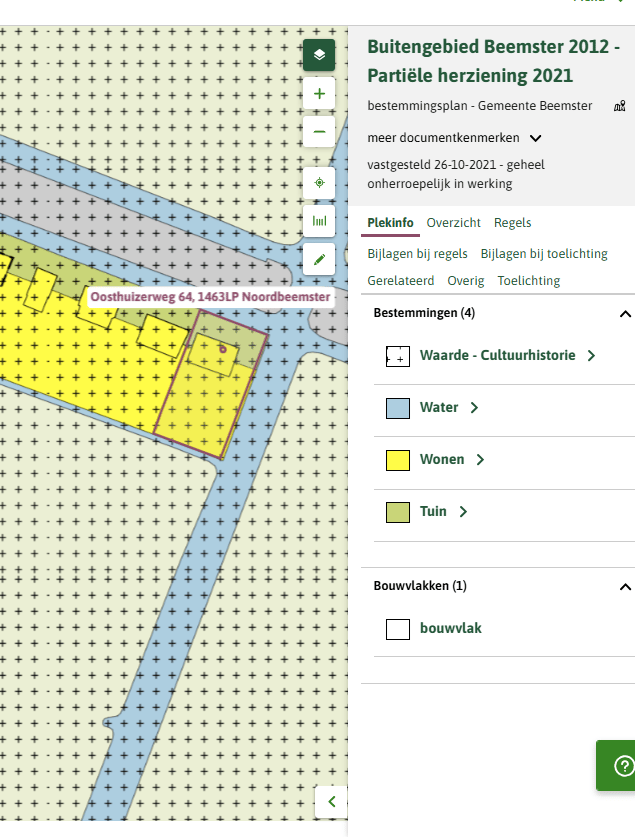This screenshot has width=635, height=837.
Task: Click the blue Water color swatch
Action: [x=398, y=408]
